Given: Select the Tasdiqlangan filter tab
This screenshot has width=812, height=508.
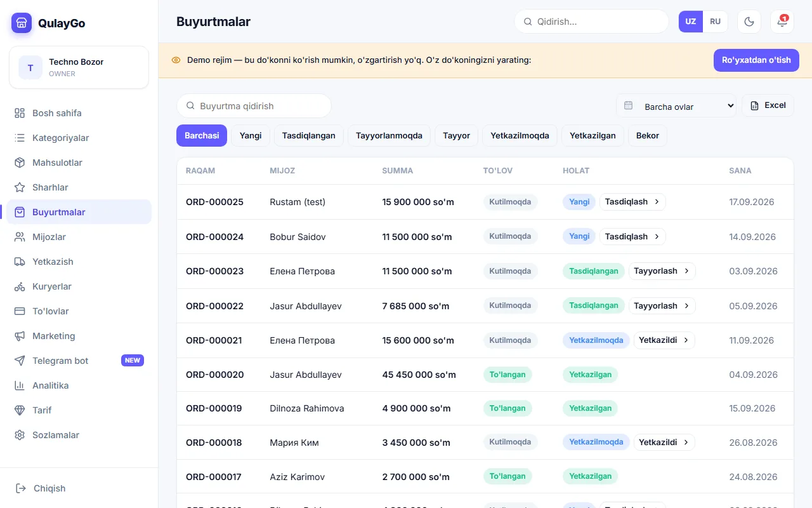Looking at the screenshot, I should tap(309, 135).
